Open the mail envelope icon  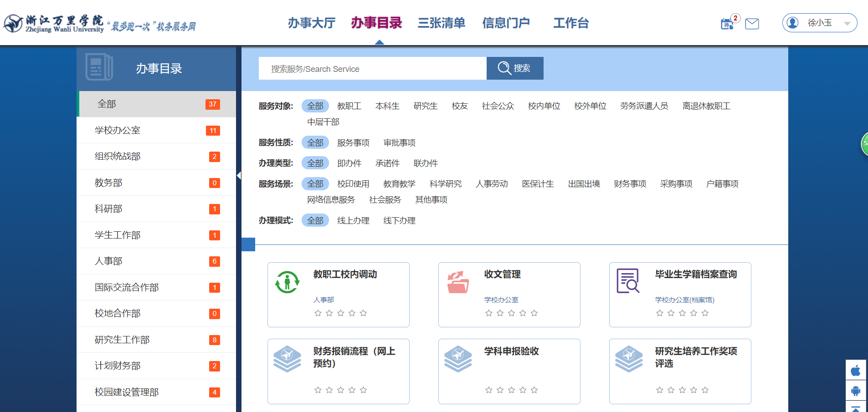pyautogui.click(x=752, y=24)
